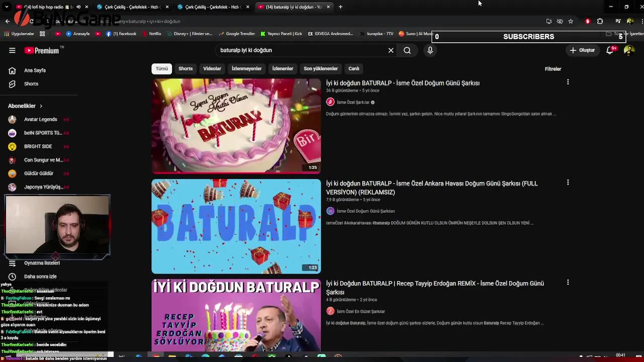Viewport: 644px width, 362px height.
Task: Open the Anasayfa bookmark
Action: pyautogui.click(x=78, y=34)
